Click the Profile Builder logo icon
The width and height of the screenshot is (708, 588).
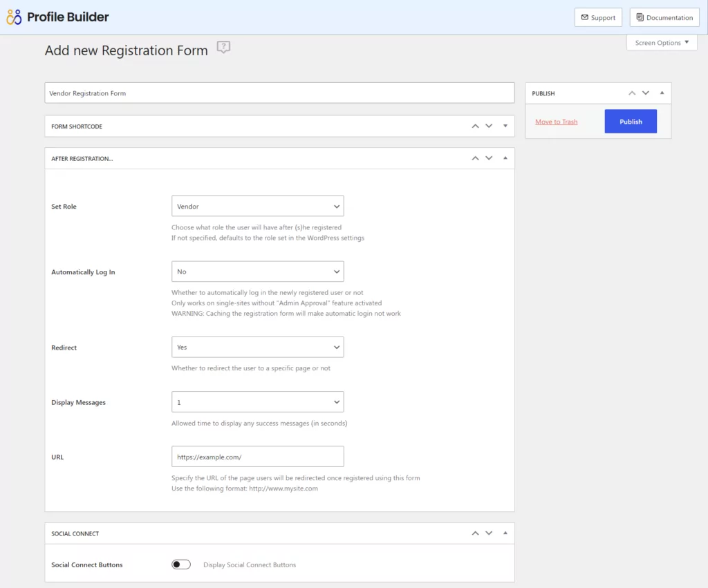click(x=14, y=17)
